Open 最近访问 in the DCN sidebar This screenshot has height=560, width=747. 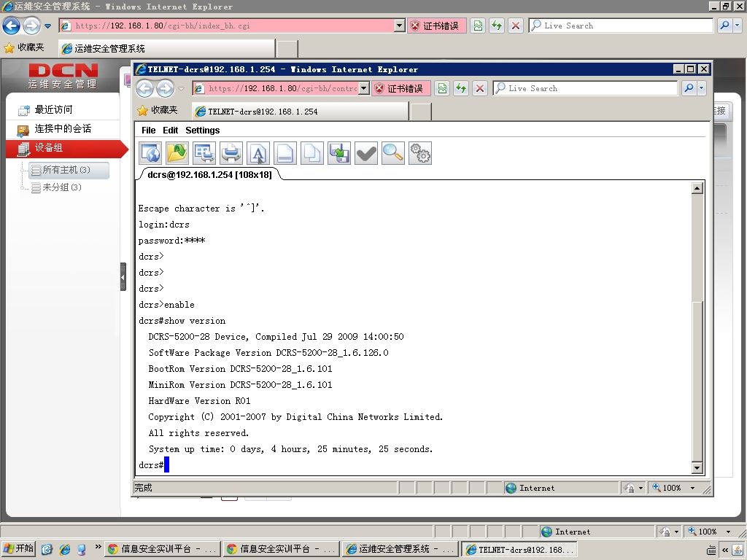(53, 110)
